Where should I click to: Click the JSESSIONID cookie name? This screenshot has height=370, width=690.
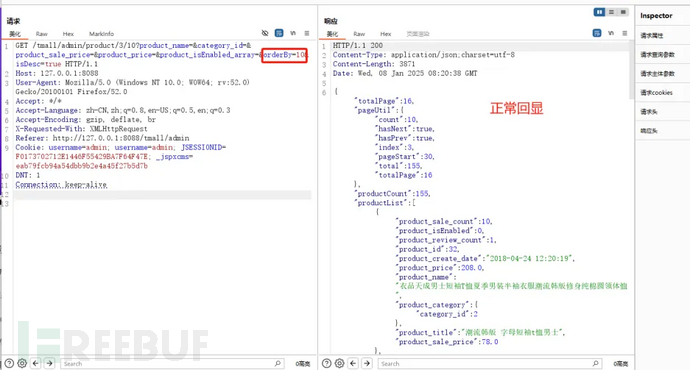tap(202, 147)
